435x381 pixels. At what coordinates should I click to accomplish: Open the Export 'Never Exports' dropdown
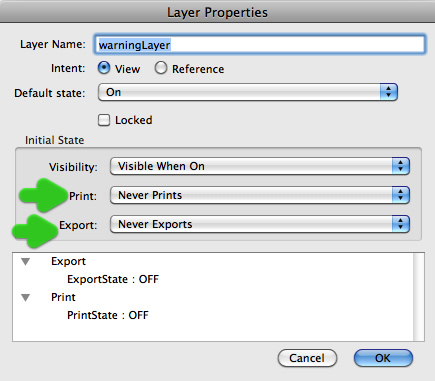(x=260, y=224)
